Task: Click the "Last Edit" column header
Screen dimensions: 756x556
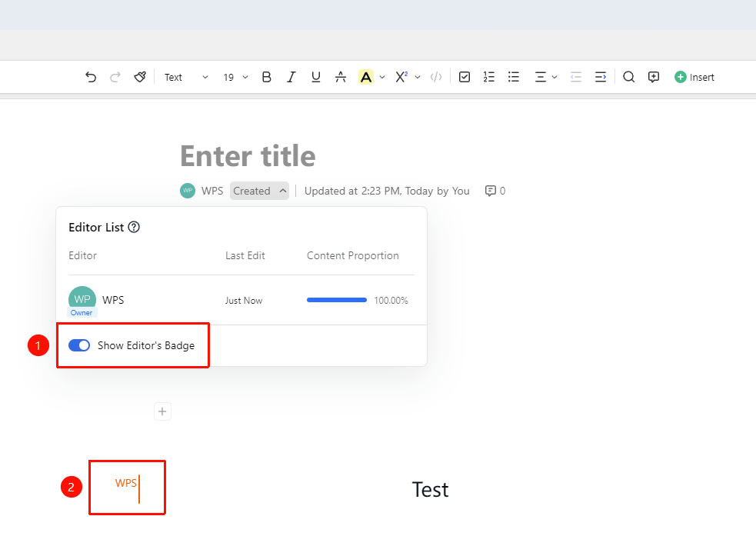Action: (x=245, y=255)
